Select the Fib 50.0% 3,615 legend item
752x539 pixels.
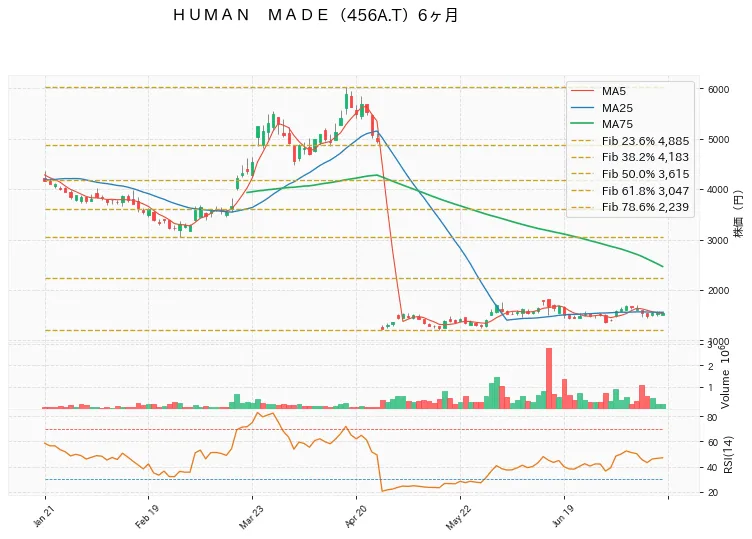(x=630, y=174)
